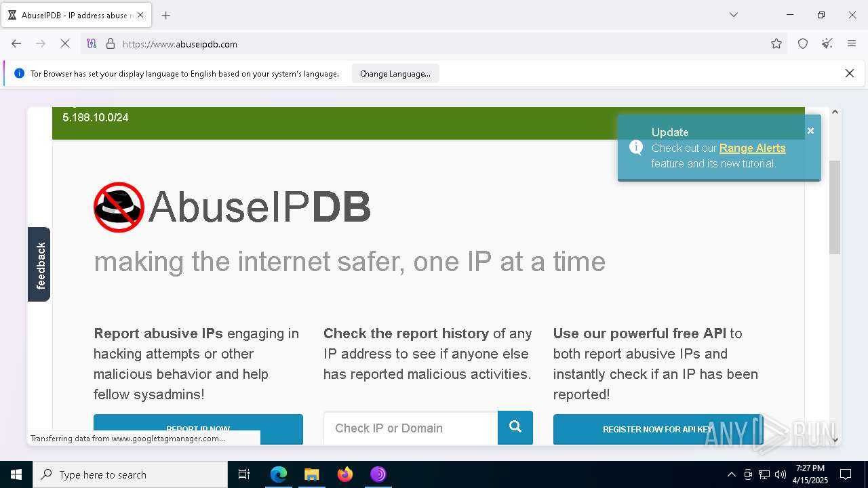Open the feedback side tab
The width and height of the screenshot is (868, 488).
pos(39,264)
